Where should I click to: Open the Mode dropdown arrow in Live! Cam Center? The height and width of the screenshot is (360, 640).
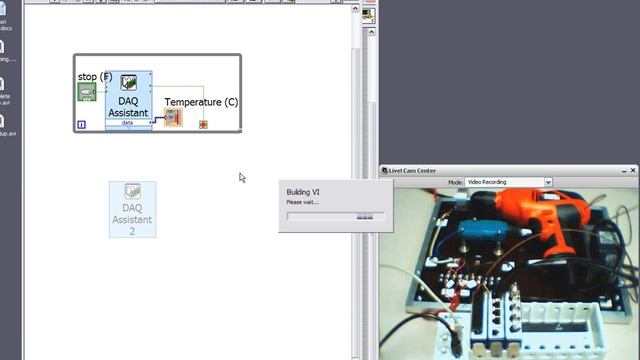548,182
